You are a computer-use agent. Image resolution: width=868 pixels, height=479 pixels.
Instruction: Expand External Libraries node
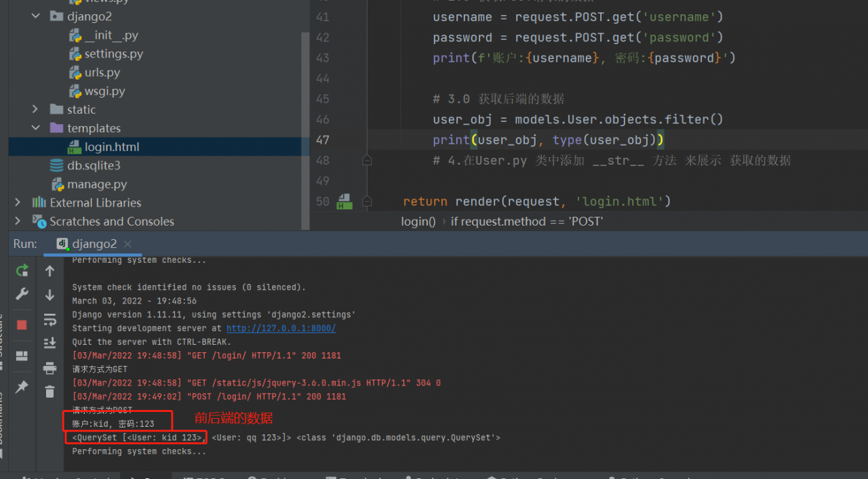click(18, 203)
